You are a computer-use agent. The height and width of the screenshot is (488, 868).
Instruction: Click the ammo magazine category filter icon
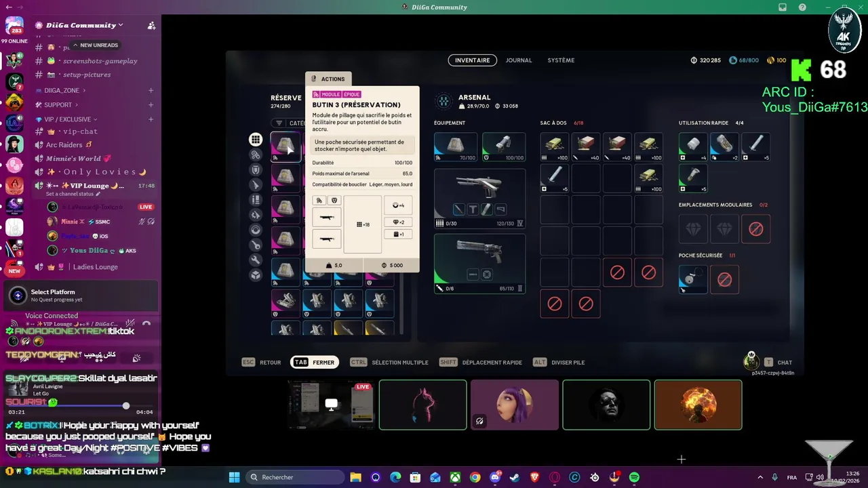(256, 199)
